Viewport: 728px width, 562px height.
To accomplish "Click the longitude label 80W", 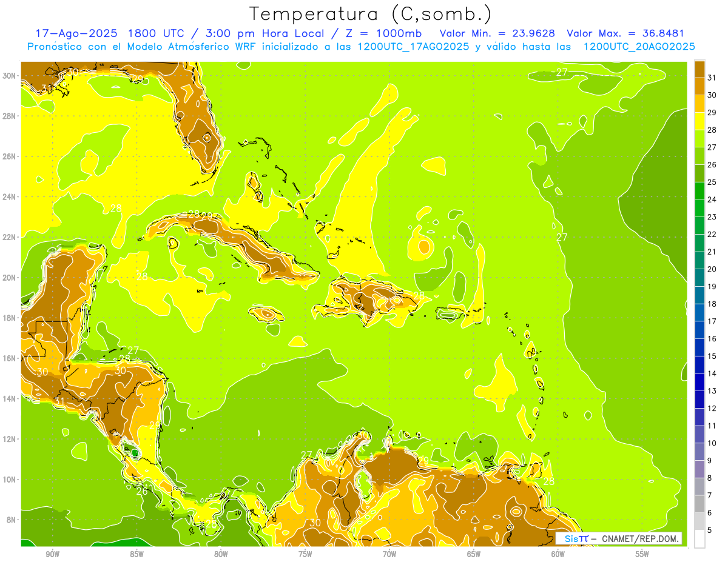I will click(x=221, y=554).
